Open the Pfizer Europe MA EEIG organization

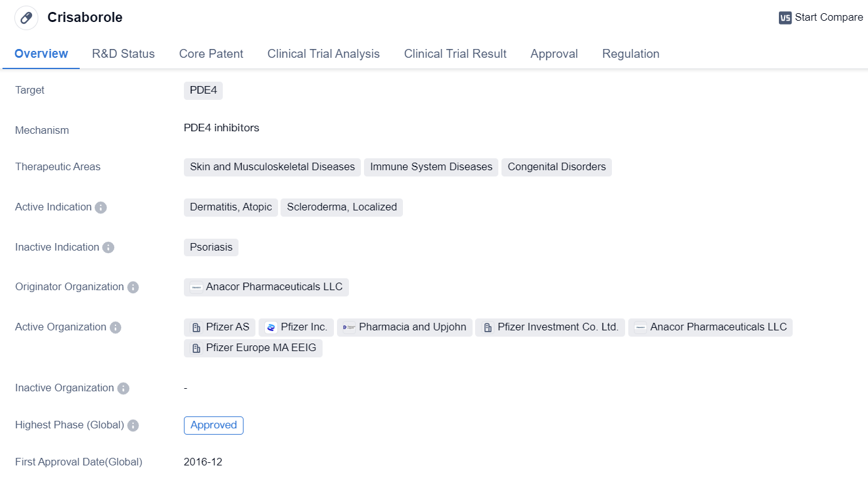253,348
